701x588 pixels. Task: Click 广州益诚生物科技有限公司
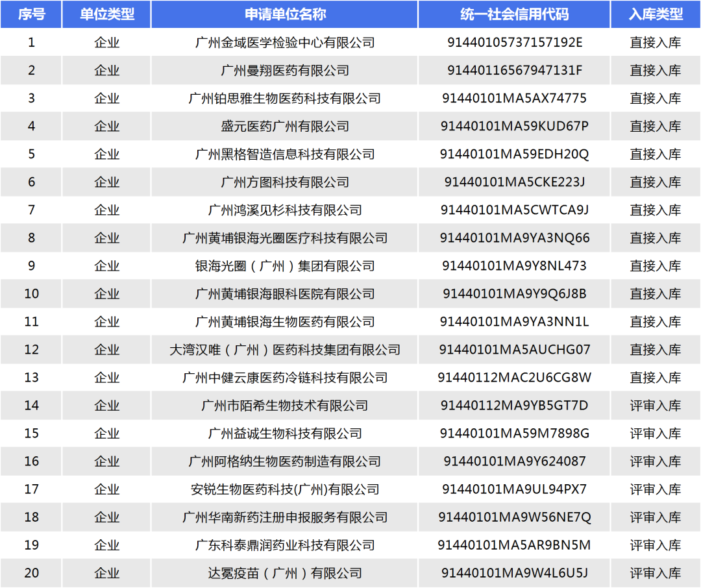click(x=285, y=434)
